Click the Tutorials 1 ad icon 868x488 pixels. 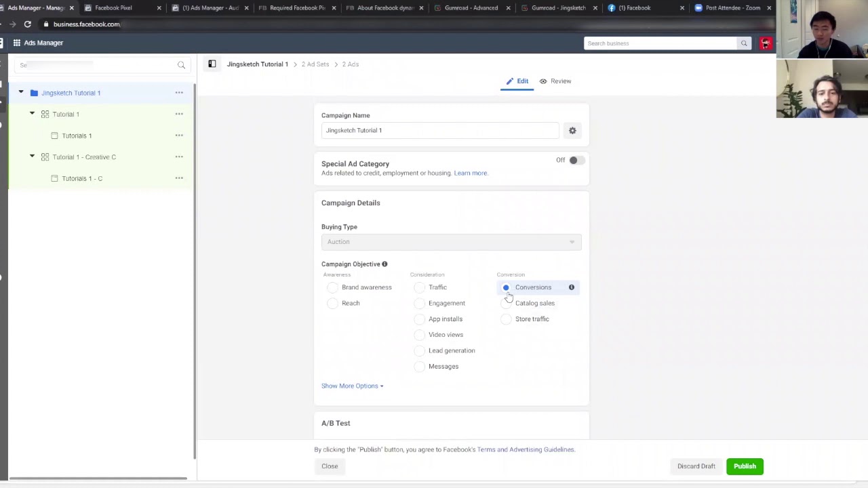[x=54, y=136]
